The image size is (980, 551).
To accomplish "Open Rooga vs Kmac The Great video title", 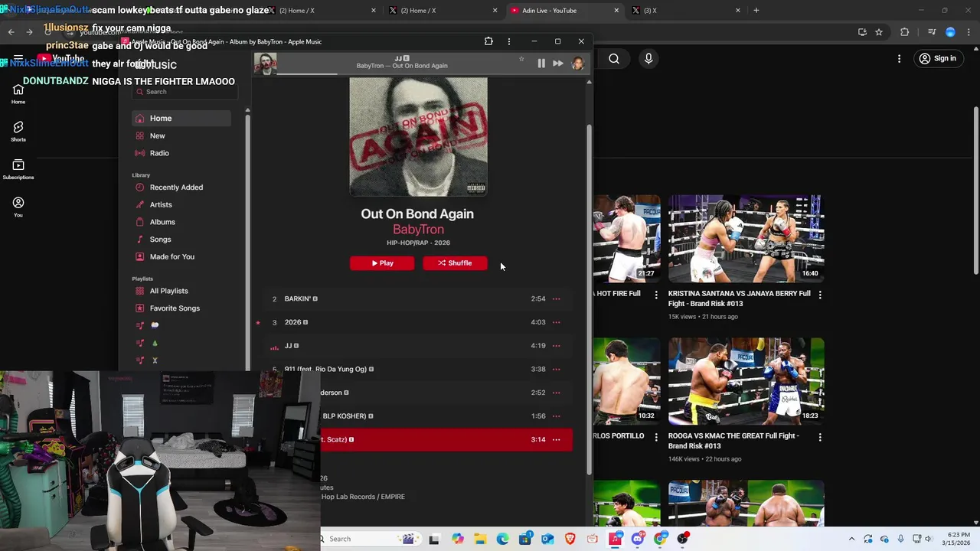I will click(x=733, y=441).
